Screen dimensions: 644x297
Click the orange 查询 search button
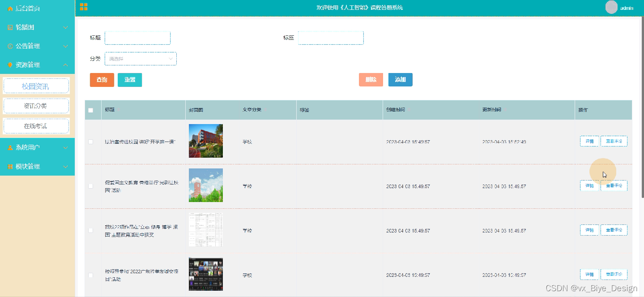pos(102,80)
